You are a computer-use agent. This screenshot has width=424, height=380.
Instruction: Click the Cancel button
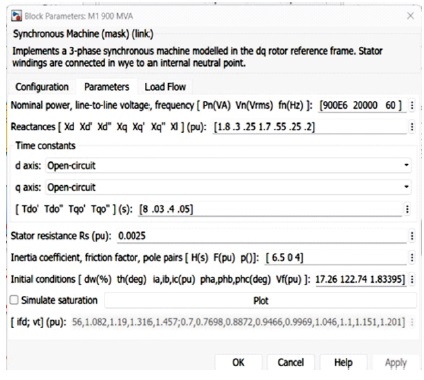coord(291,362)
